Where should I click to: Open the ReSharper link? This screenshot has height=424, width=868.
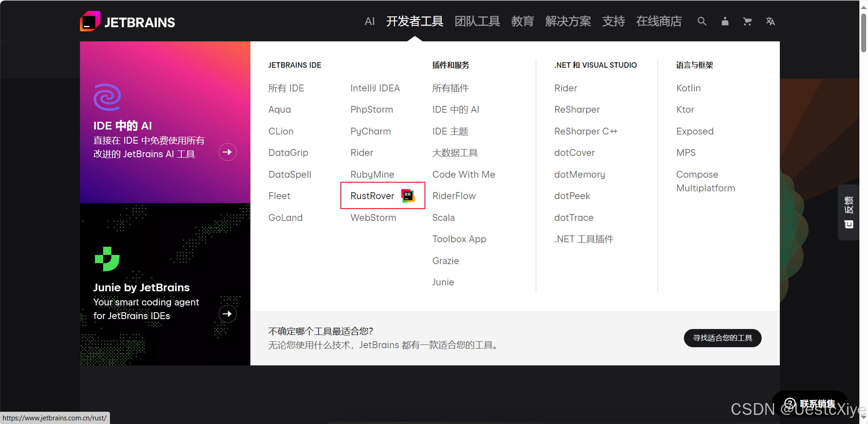click(577, 110)
